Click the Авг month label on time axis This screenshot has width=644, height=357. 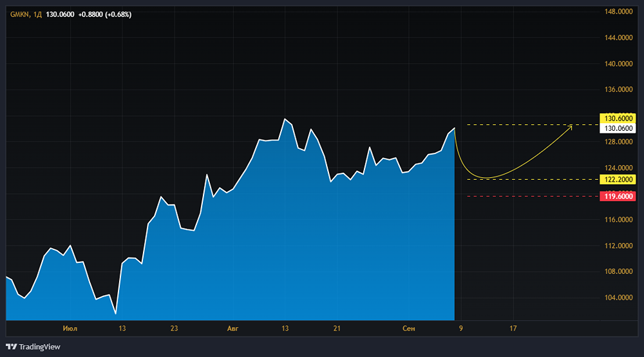tap(232, 329)
